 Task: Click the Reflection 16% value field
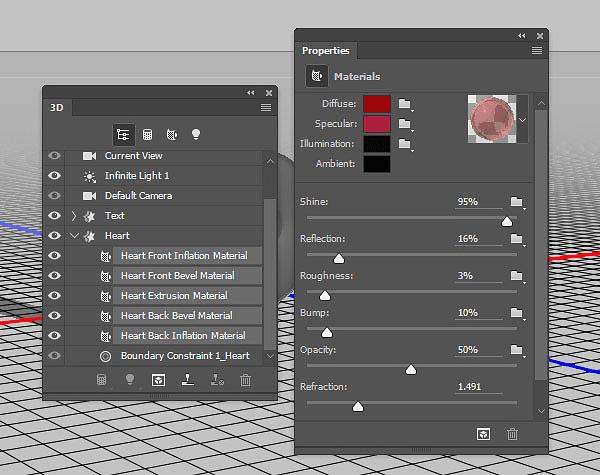pyautogui.click(x=478, y=239)
